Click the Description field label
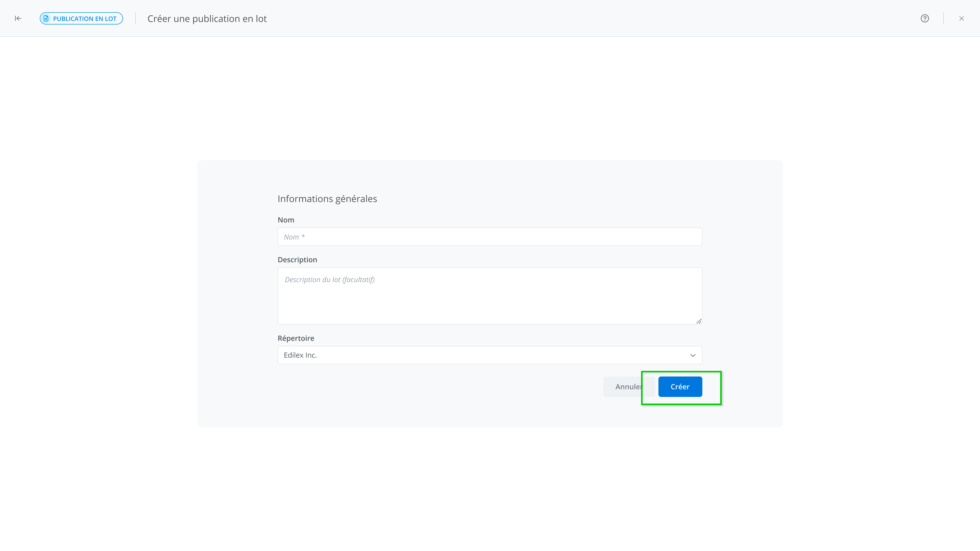980x551 pixels. (297, 259)
